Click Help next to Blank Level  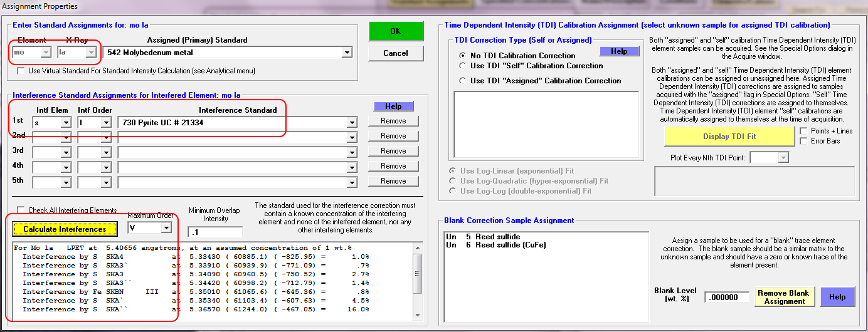pos(837,297)
